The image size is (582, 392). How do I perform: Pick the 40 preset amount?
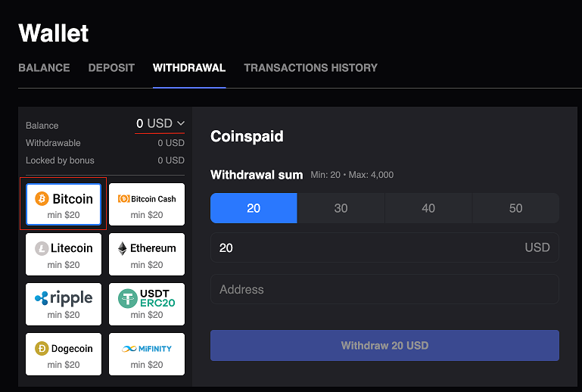pos(428,208)
